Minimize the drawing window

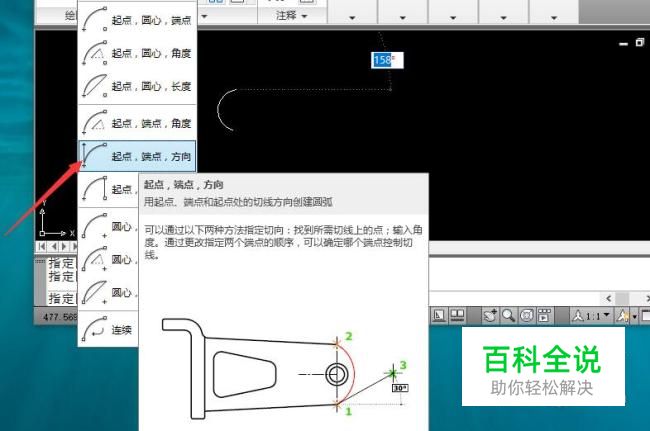tap(623, 43)
